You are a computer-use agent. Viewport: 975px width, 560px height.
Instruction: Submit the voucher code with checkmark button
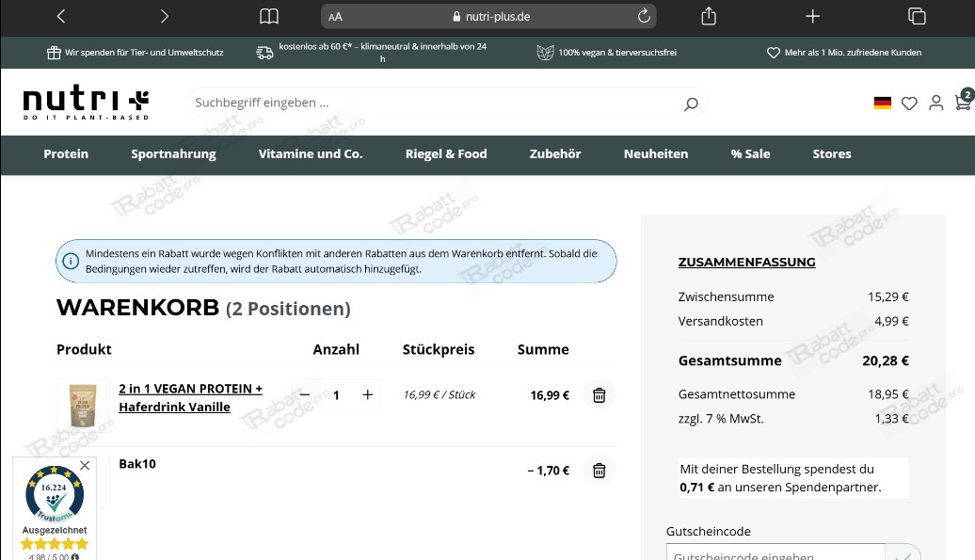coord(903,554)
